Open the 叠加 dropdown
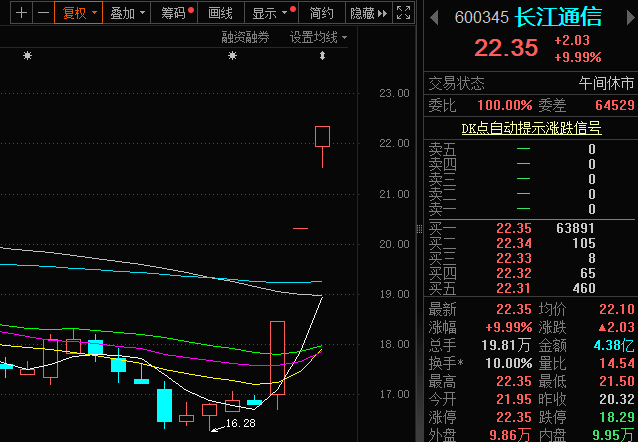638x442 pixels. click(x=127, y=13)
